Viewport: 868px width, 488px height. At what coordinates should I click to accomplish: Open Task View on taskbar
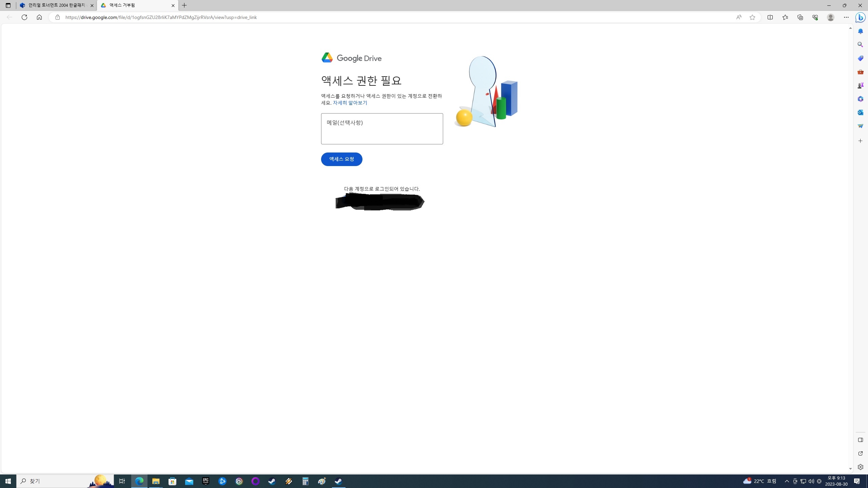coord(122,481)
